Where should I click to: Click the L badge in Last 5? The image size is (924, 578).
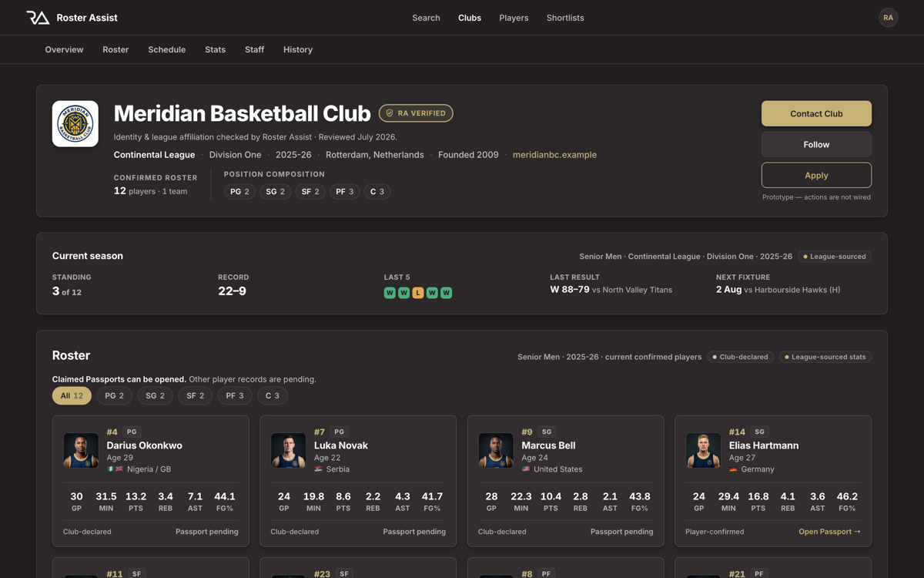[418, 293]
